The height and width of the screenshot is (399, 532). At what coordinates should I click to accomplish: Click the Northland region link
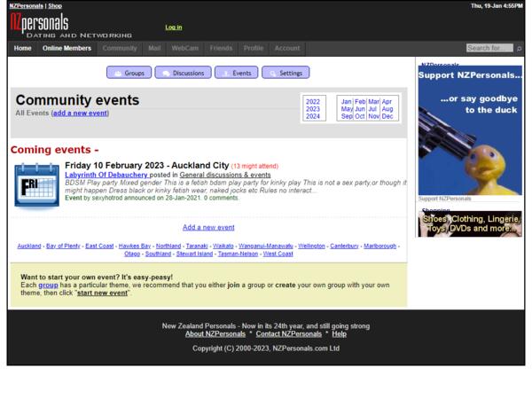pos(168,246)
